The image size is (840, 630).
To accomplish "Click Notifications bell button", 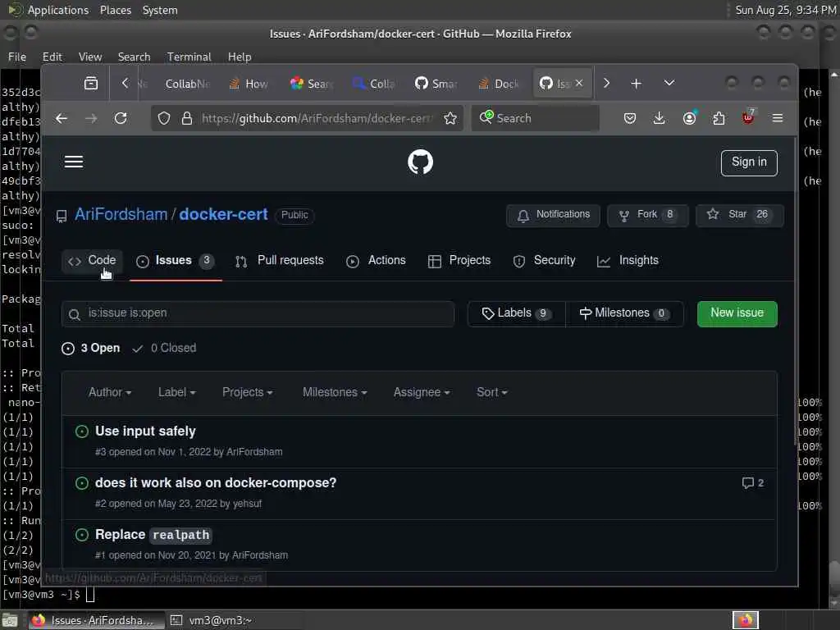I will 554,215.
